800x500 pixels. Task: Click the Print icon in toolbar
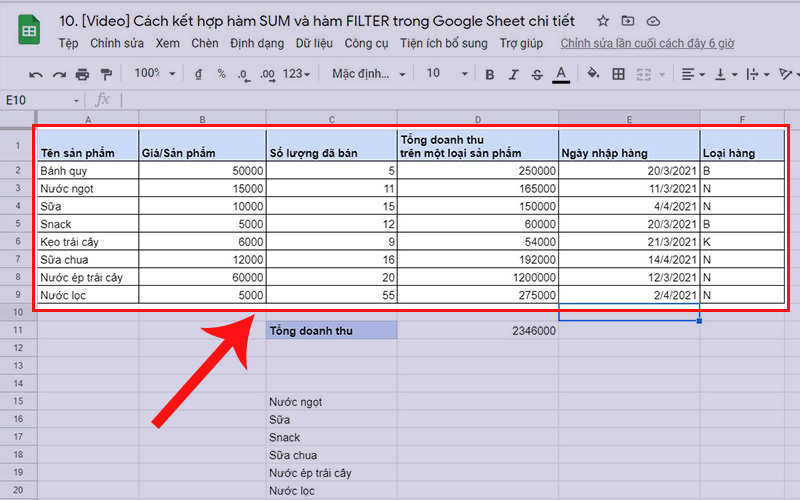pyautogui.click(x=82, y=74)
